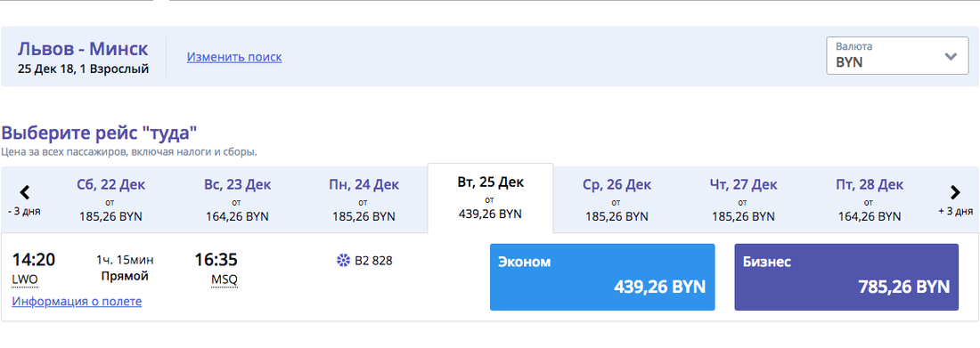Click the LWO airport code
The width and height of the screenshot is (980, 348).
tap(24, 279)
